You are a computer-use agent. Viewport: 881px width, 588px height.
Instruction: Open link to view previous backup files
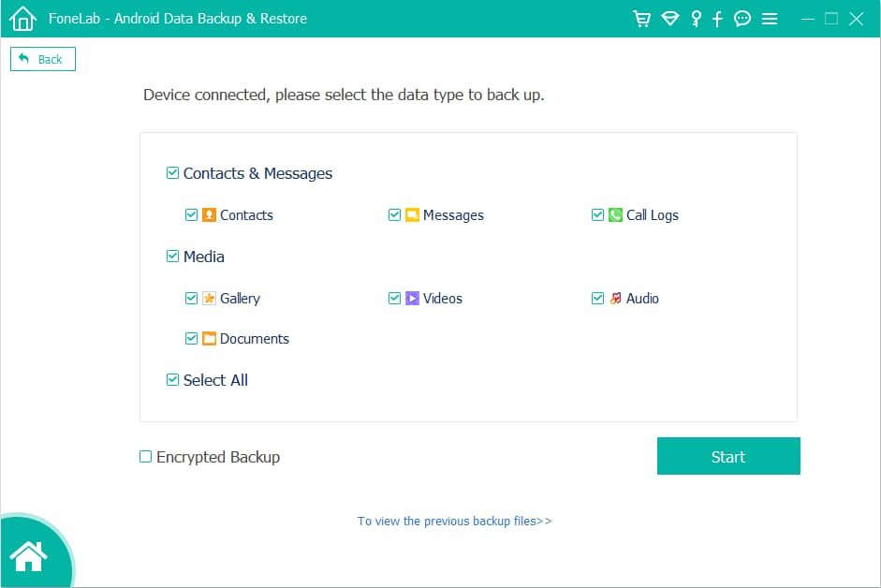tap(454, 521)
